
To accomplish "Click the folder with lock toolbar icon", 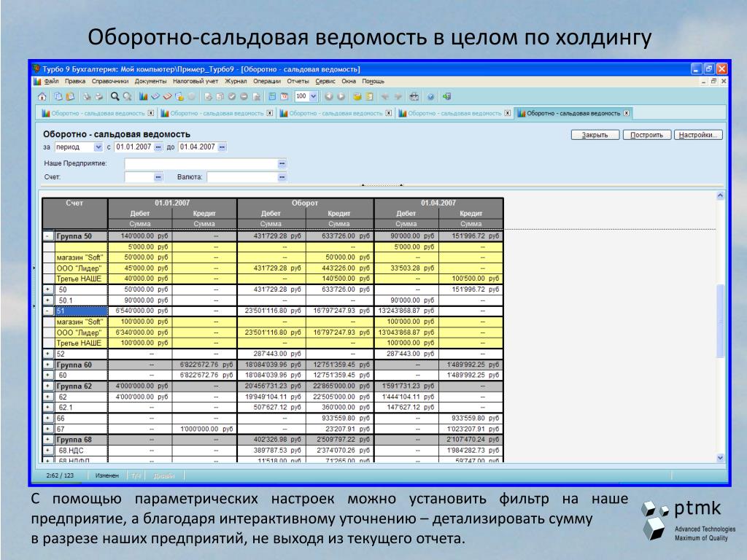I will point(179,97).
